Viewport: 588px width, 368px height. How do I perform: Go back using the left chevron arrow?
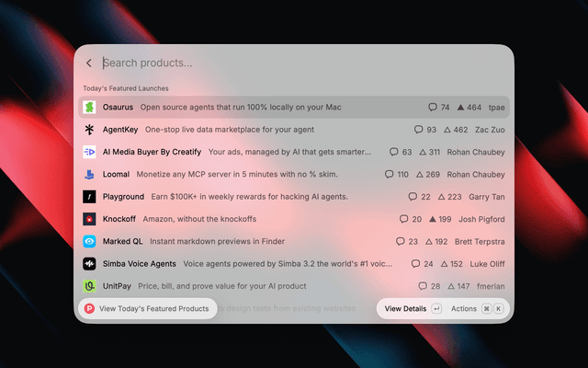(89, 63)
